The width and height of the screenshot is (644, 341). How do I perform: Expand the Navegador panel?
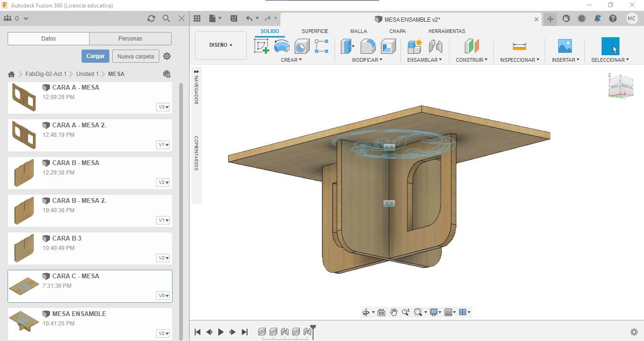[x=196, y=72]
